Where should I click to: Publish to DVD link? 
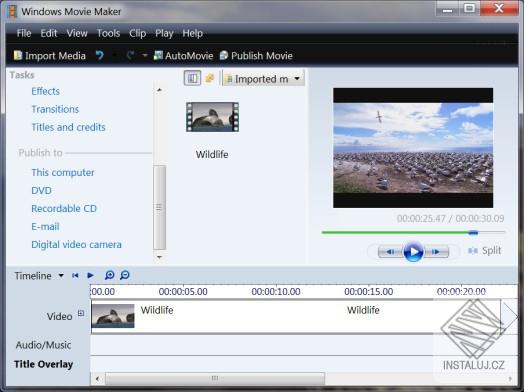[x=41, y=190]
